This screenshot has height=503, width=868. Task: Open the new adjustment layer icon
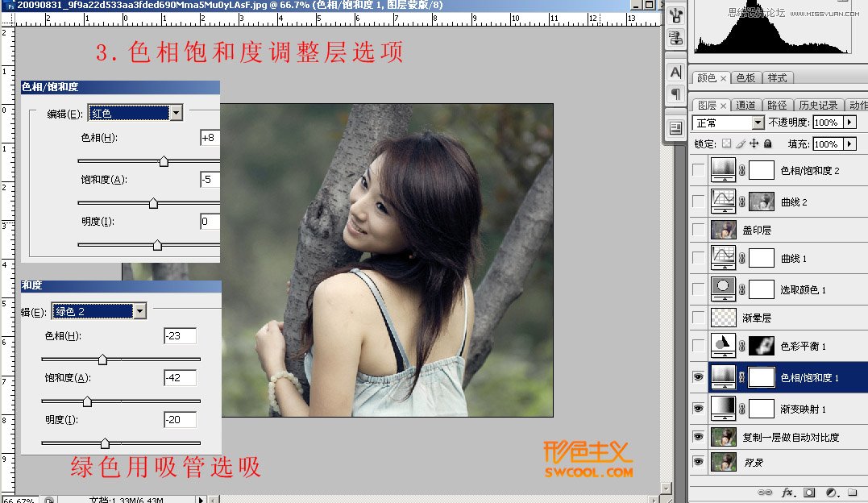[x=831, y=492]
